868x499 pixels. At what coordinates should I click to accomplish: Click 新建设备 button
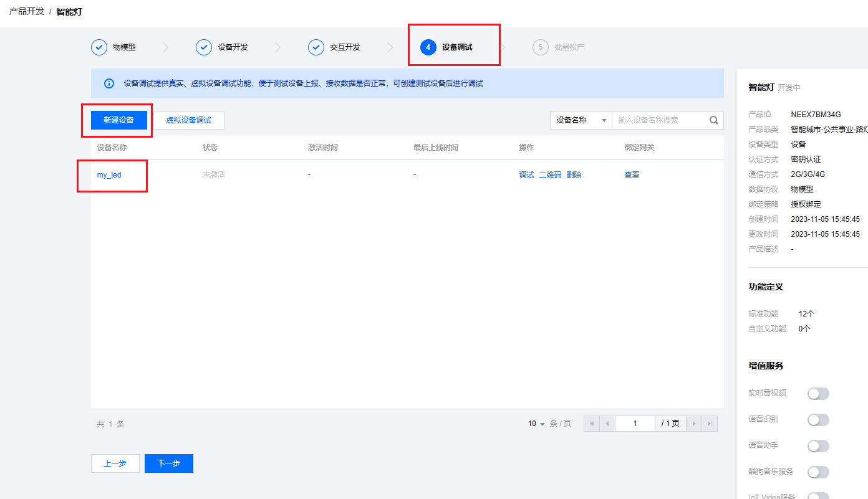pyautogui.click(x=118, y=120)
